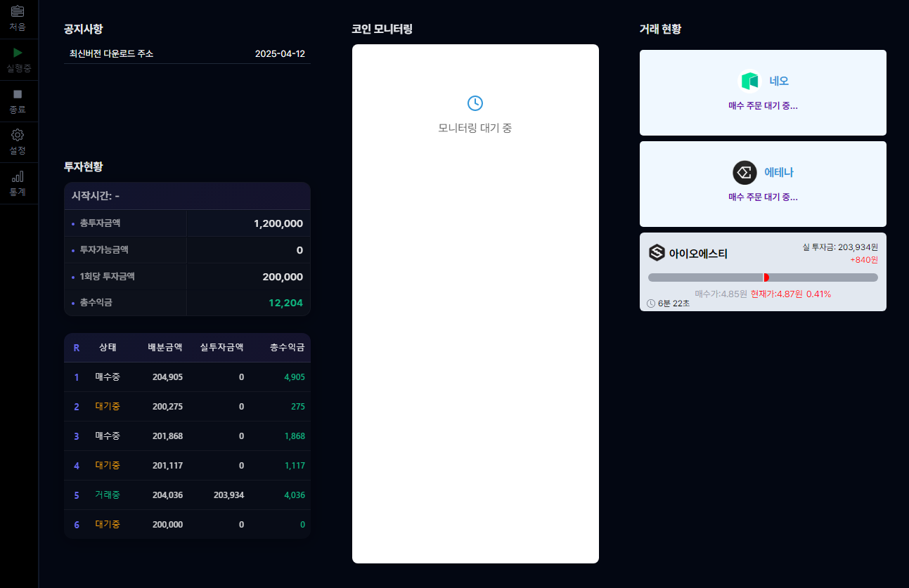Click the 네오 coin logo icon
Screen dimensions: 909x588
(x=750, y=81)
